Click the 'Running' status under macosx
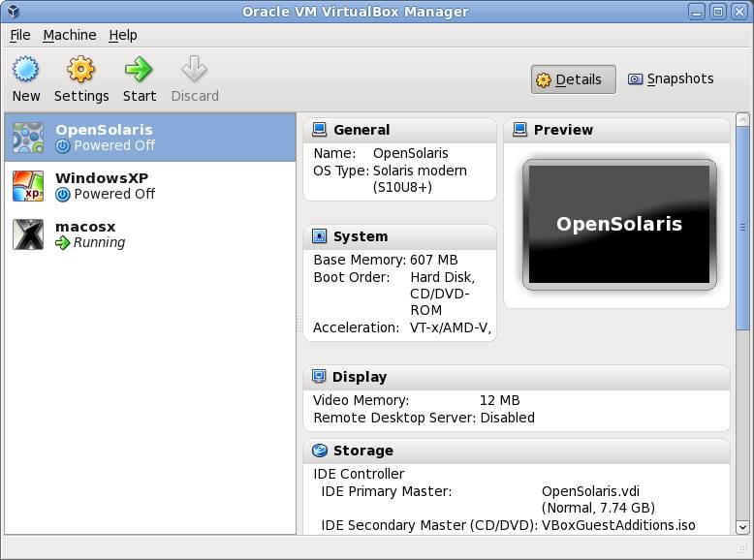Viewport: 754px width, 560px height. pos(99,243)
